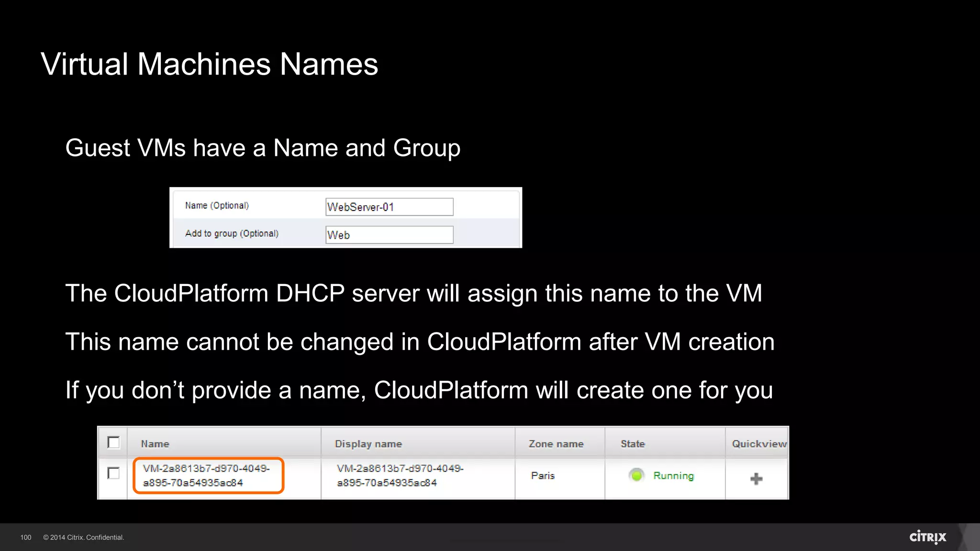The width and height of the screenshot is (980, 551).
Task: Click the 'This name cannot be changed' sentence
Action: [420, 342]
